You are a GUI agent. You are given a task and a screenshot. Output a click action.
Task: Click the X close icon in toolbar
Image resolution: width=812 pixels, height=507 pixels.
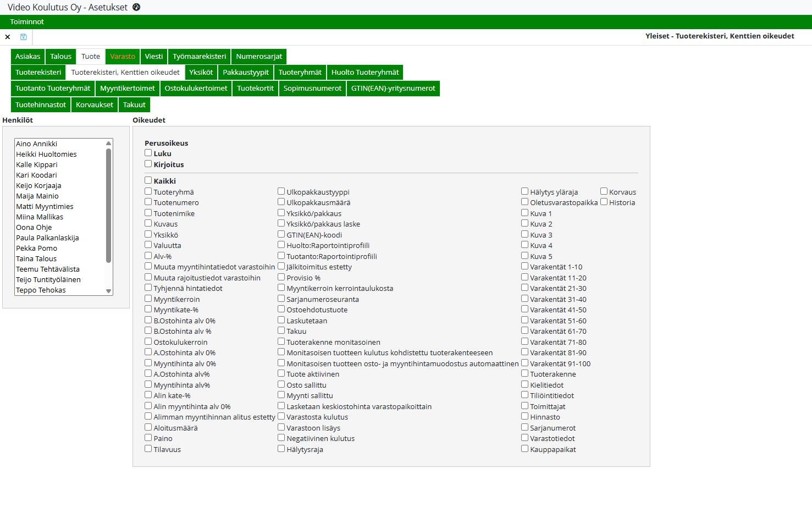coord(8,37)
